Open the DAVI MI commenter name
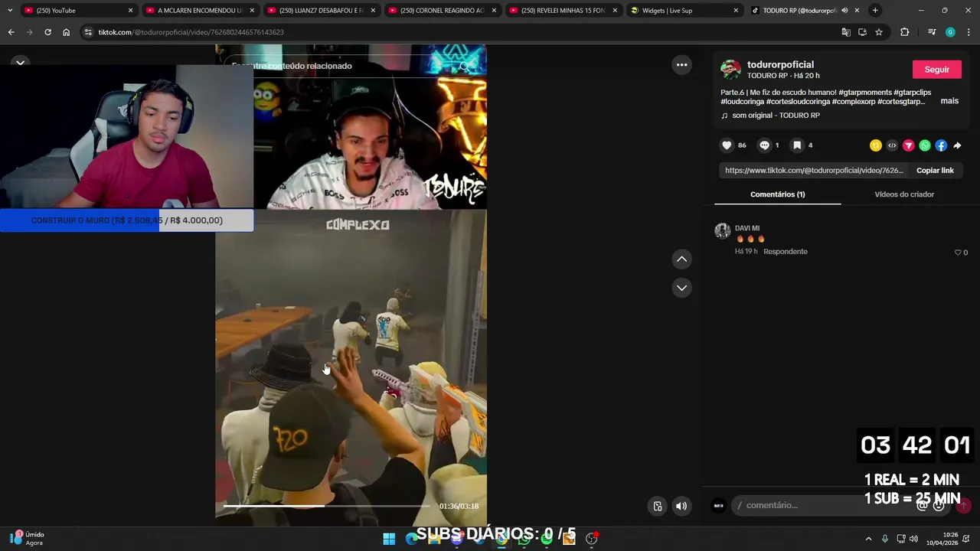The height and width of the screenshot is (551, 980). [747, 228]
